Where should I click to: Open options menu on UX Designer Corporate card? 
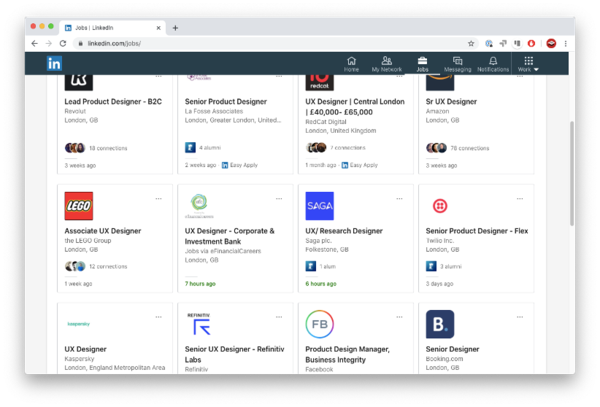pyautogui.click(x=279, y=199)
